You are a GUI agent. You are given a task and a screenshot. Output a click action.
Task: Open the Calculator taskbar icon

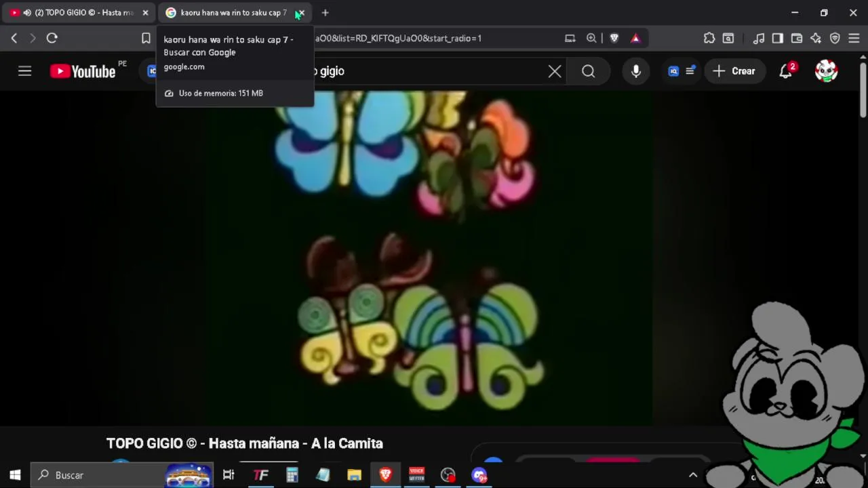[292, 475]
